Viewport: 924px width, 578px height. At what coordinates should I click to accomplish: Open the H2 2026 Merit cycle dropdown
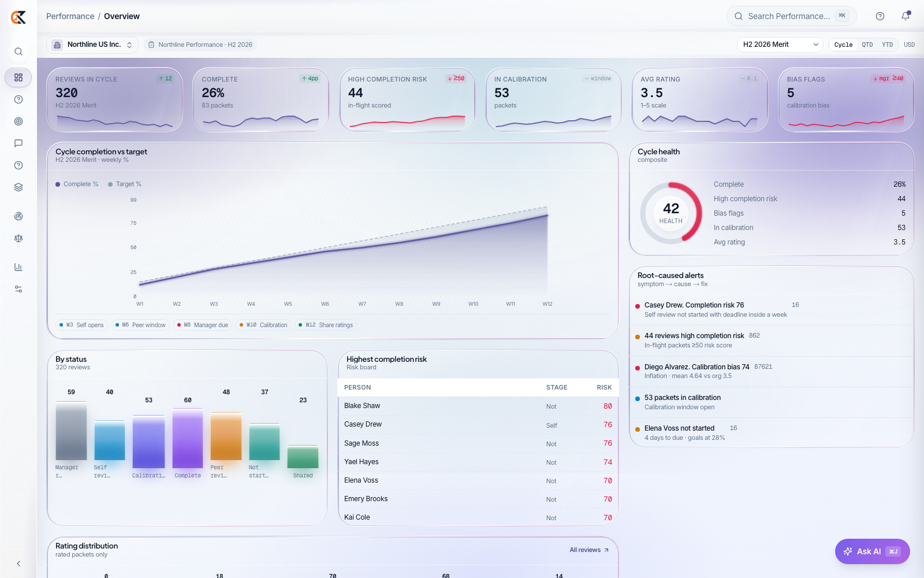click(781, 45)
